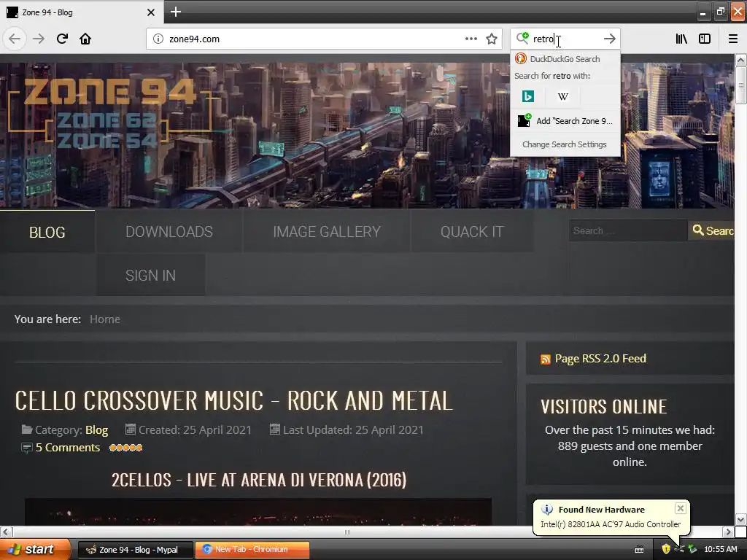Screen dimensions: 747x560
Task: Switch to New Tab - Chromium taskbar window
Action: [252, 550]
